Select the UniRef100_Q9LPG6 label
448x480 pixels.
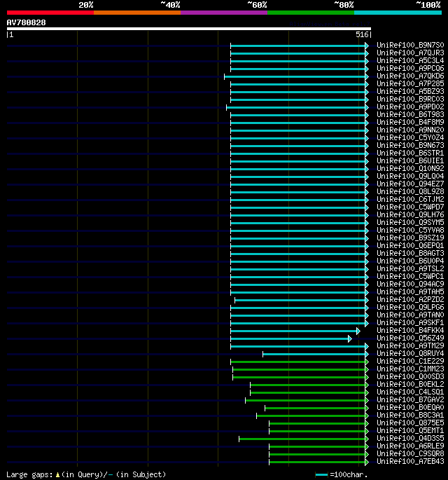(410, 308)
